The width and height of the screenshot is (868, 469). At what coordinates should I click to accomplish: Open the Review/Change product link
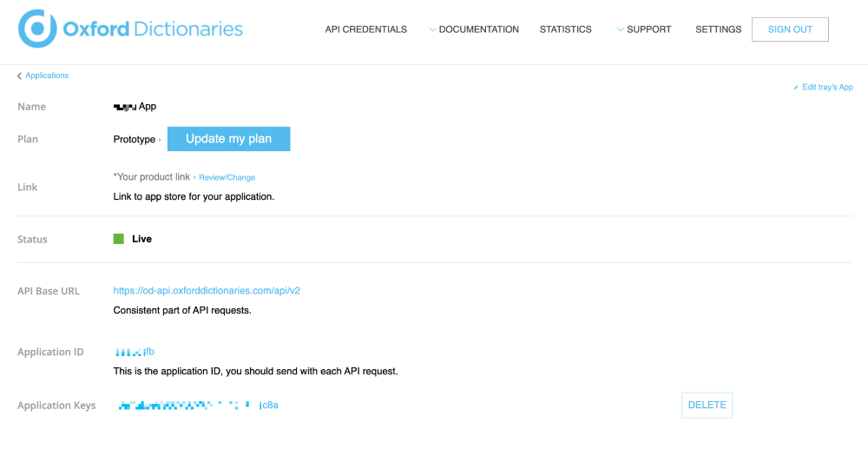tap(227, 177)
